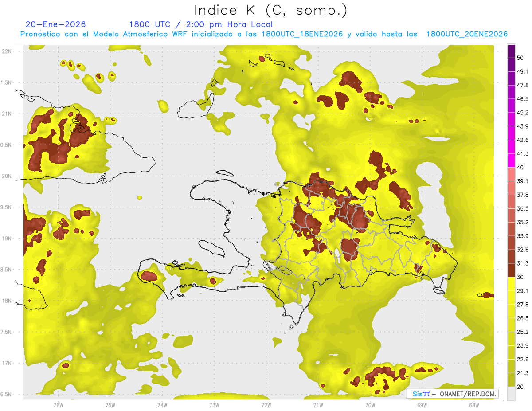This screenshot has height=411, width=532.
Task: Click the "35.2" color scale value
Action: 523,222
